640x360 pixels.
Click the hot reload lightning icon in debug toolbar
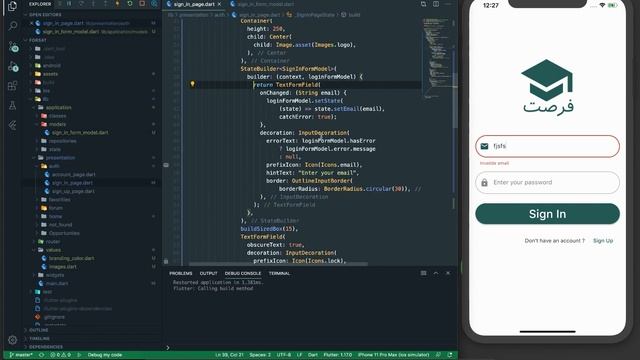tap(118, 4)
